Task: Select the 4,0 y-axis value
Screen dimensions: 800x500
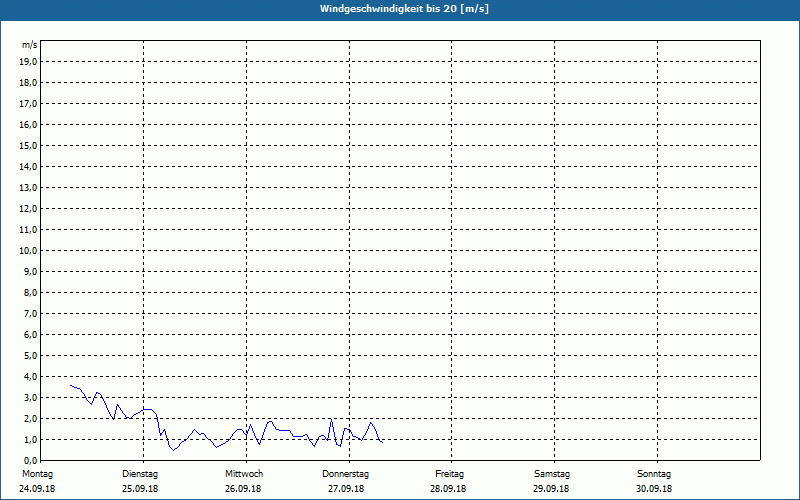Action: 31,377
